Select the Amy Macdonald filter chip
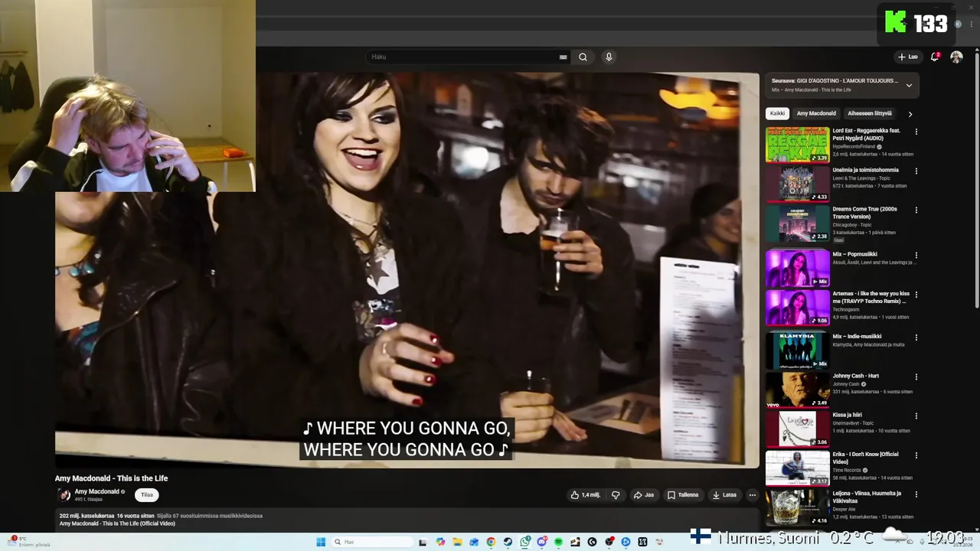The height and width of the screenshot is (551, 980). (816, 113)
